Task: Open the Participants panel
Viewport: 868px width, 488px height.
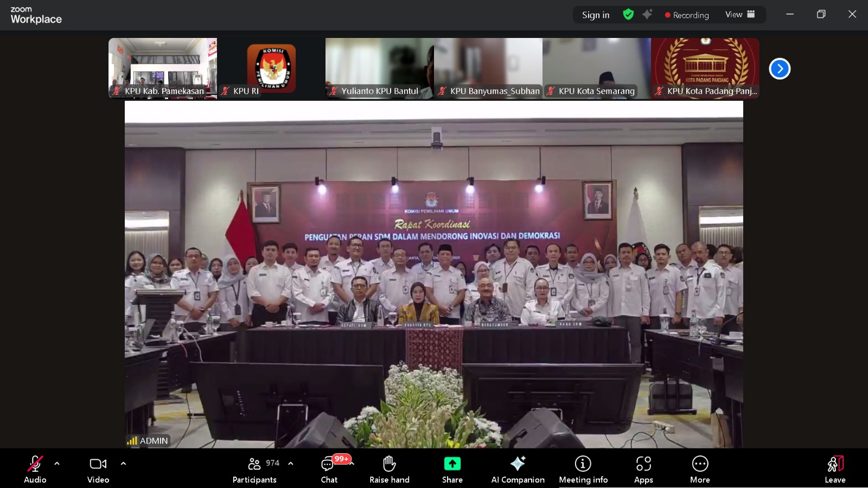Action: pyautogui.click(x=254, y=468)
